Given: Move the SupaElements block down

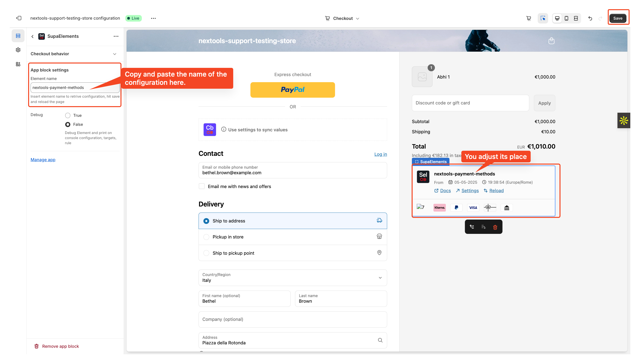Looking at the screenshot, I should pos(483,227).
